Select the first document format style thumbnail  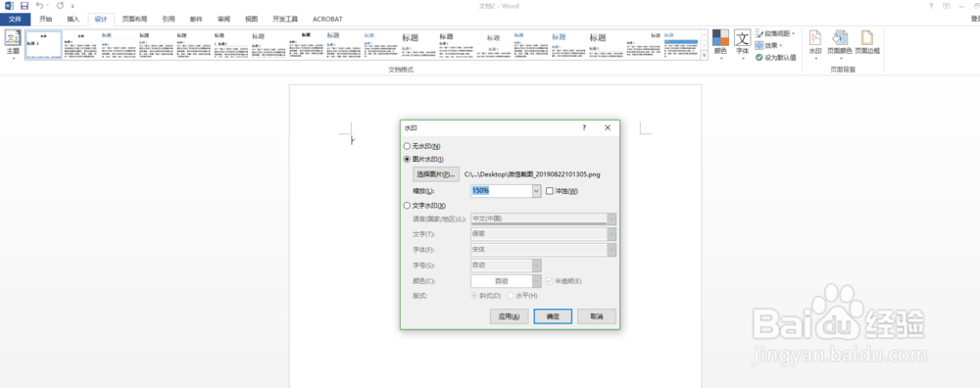43,45
